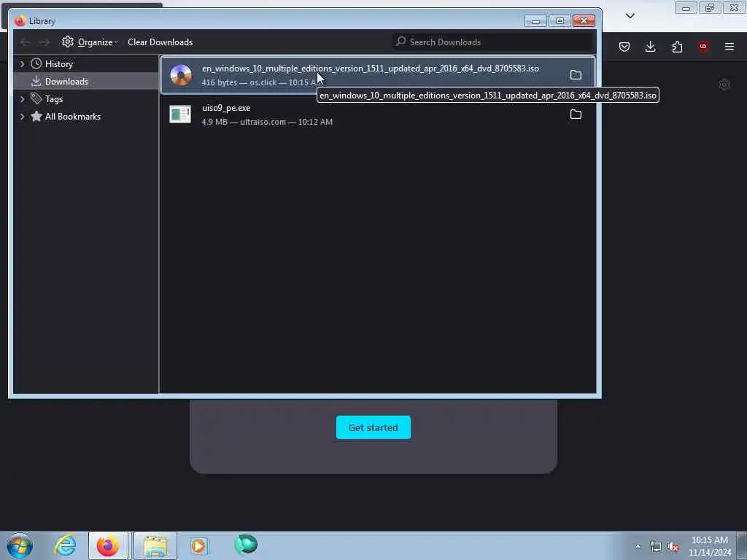747x560 pixels.
Task: Select the windows 10 iso download entry
Action: click(x=378, y=75)
